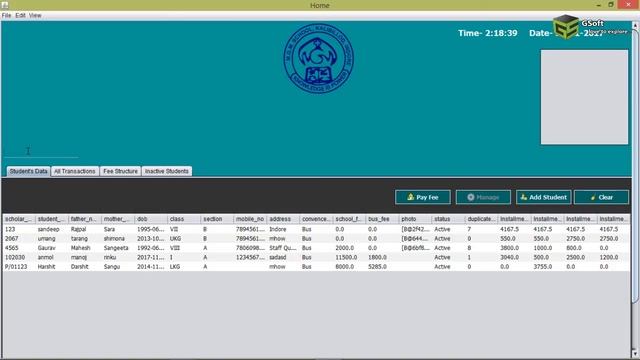The image size is (640, 360).
Task: Click bus fee value 5285.0
Action: (377, 267)
